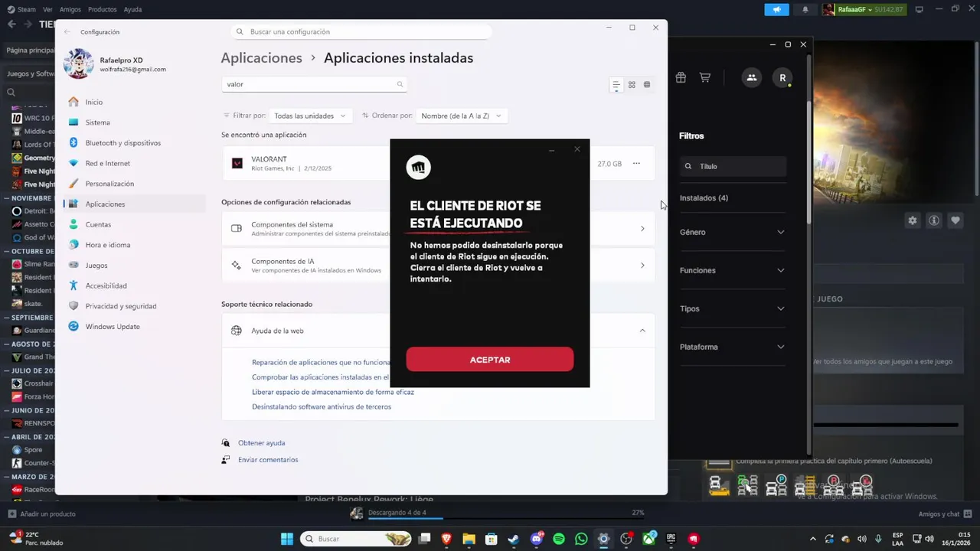The width and height of the screenshot is (980, 551).
Task: Open the Todas las unidades filter dropdown
Action: click(x=310, y=116)
